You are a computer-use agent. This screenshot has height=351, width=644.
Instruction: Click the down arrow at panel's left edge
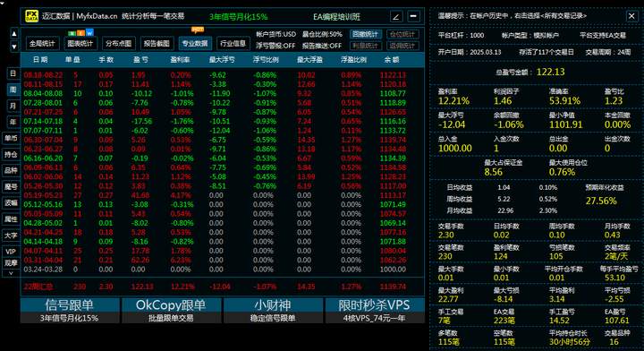point(14,47)
